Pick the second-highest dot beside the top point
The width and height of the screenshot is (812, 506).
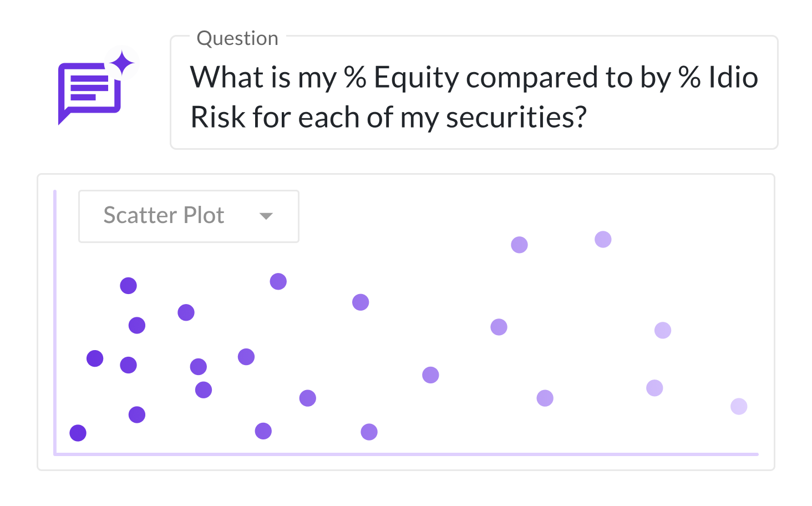(x=519, y=245)
